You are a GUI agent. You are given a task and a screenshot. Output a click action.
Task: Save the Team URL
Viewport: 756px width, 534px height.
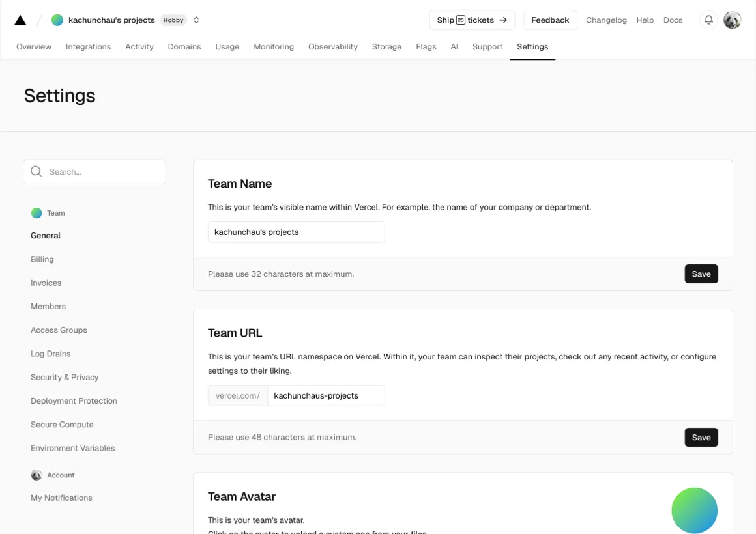(x=701, y=437)
